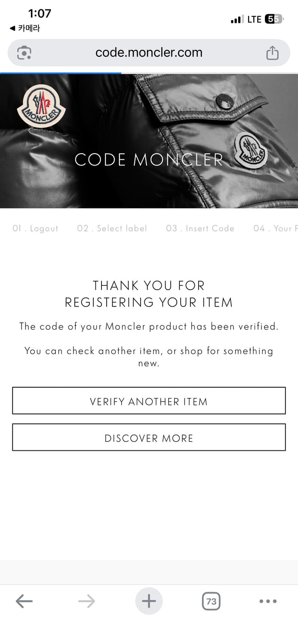Select the '01 . Logout' step
The image size is (298, 644).
(35, 228)
